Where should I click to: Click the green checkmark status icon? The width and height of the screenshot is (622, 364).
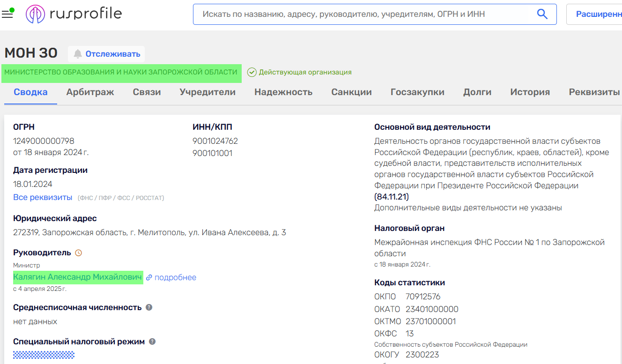(252, 72)
